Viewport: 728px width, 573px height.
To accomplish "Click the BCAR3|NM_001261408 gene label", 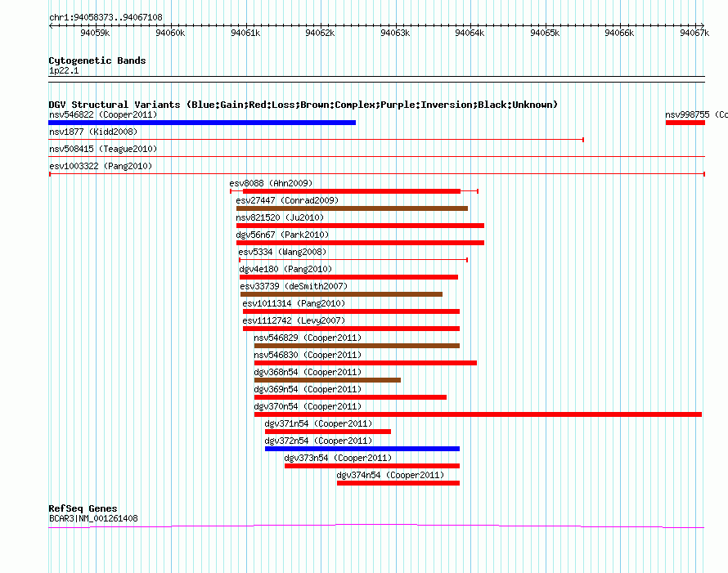I will (93, 518).
